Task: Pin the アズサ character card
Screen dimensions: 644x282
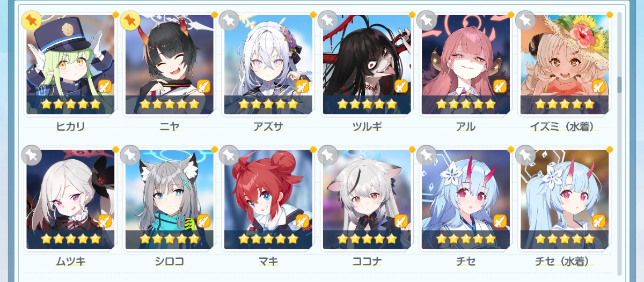Action: pyautogui.click(x=229, y=20)
